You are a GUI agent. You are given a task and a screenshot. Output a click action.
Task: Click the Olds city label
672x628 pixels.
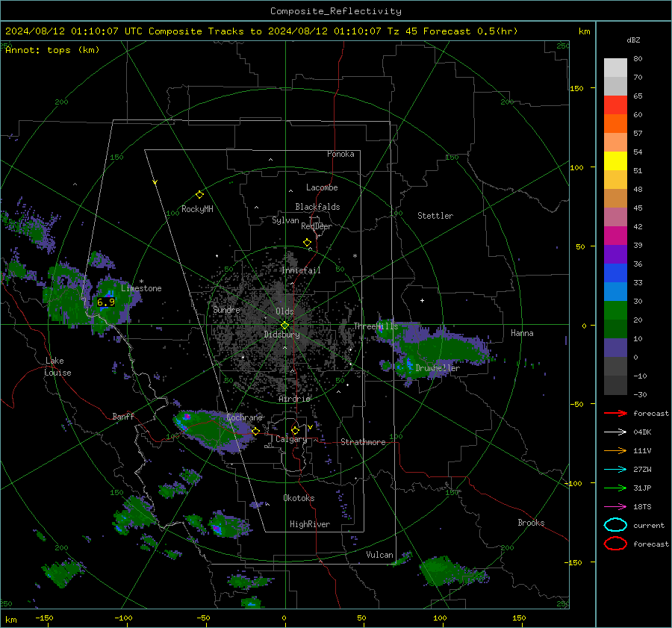(284, 311)
